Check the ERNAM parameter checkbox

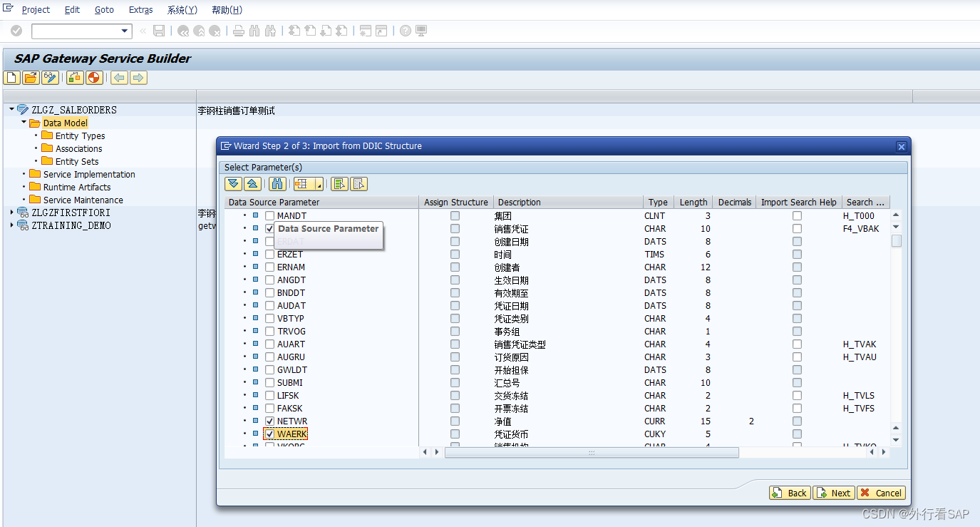coord(269,267)
